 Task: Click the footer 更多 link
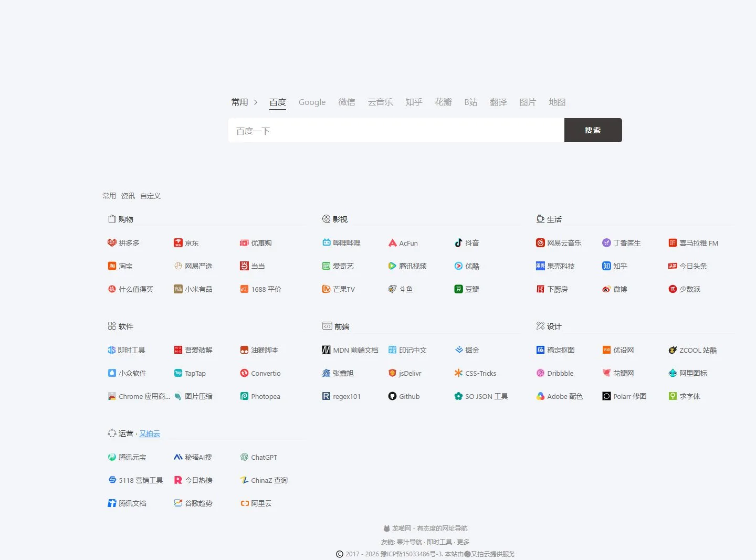[463, 542]
